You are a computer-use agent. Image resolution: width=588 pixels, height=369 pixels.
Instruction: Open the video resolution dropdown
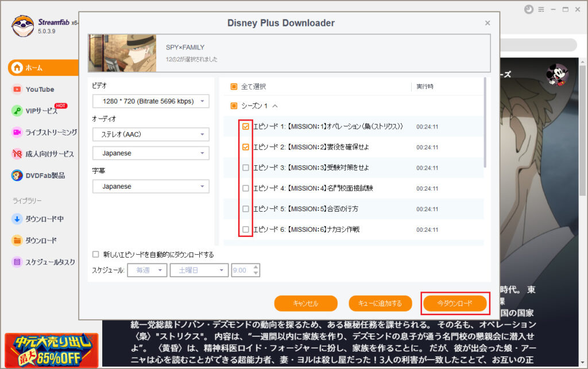click(x=151, y=101)
